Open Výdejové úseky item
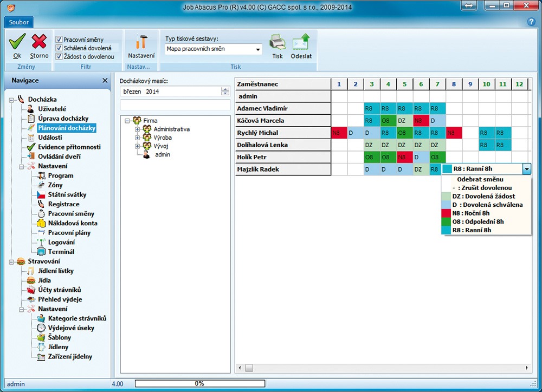This screenshot has width=542, height=392. pos(71,328)
